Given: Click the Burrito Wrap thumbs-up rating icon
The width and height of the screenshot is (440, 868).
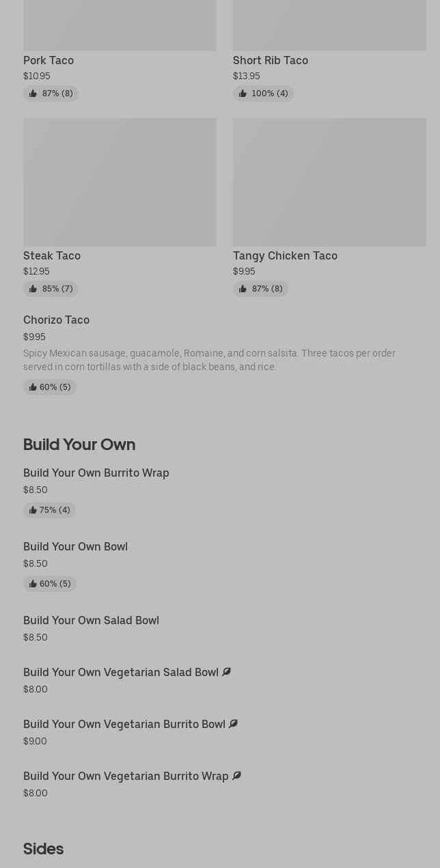Looking at the screenshot, I should pyautogui.click(x=33, y=510).
